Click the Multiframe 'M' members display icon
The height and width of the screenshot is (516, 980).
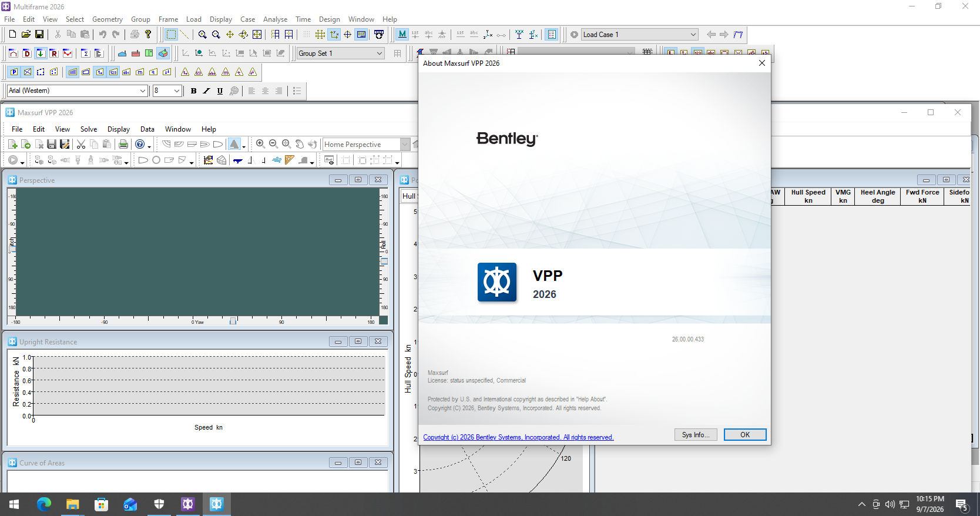402,35
